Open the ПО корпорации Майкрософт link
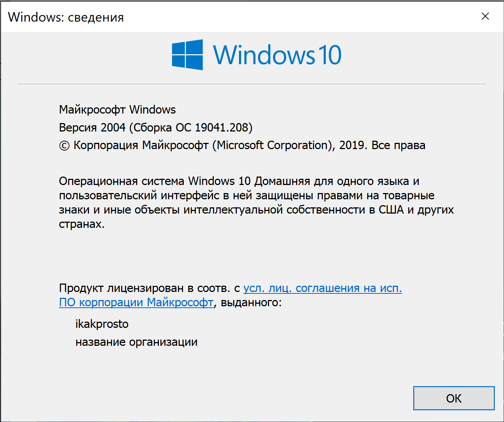 click(x=136, y=303)
